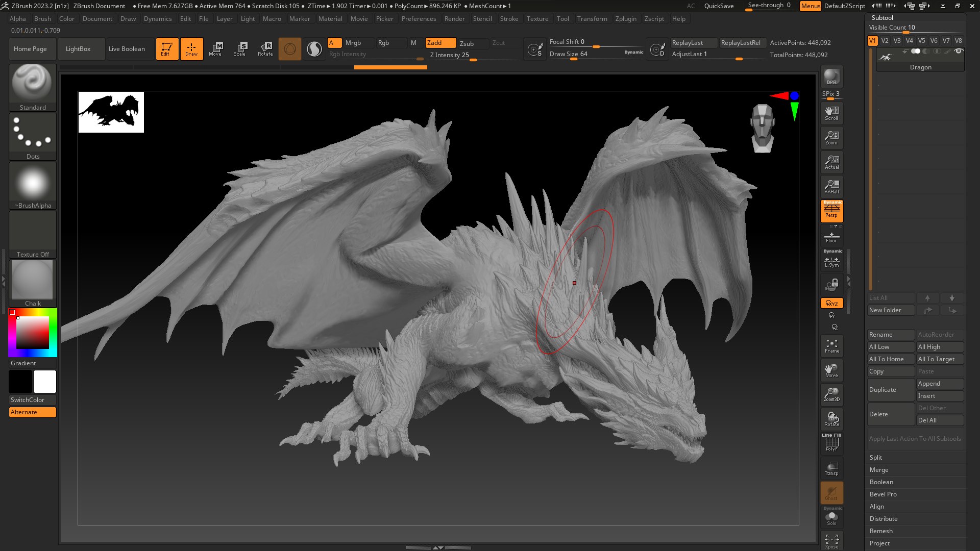The width and height of the screenshot is (980, 551).
Task: Click the AAHalf icon
Action: pos(831,187)
